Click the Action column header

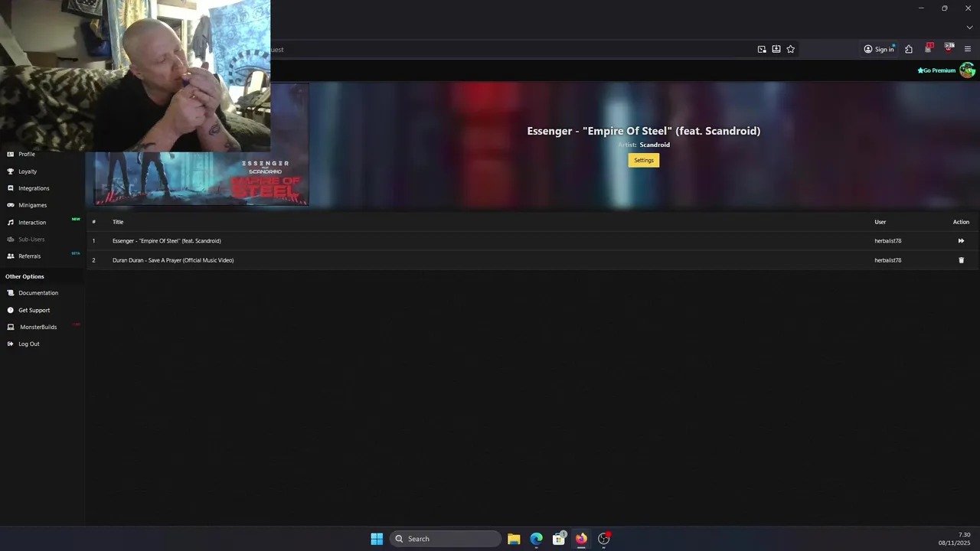pyautogui.click(x=961, y=222)
